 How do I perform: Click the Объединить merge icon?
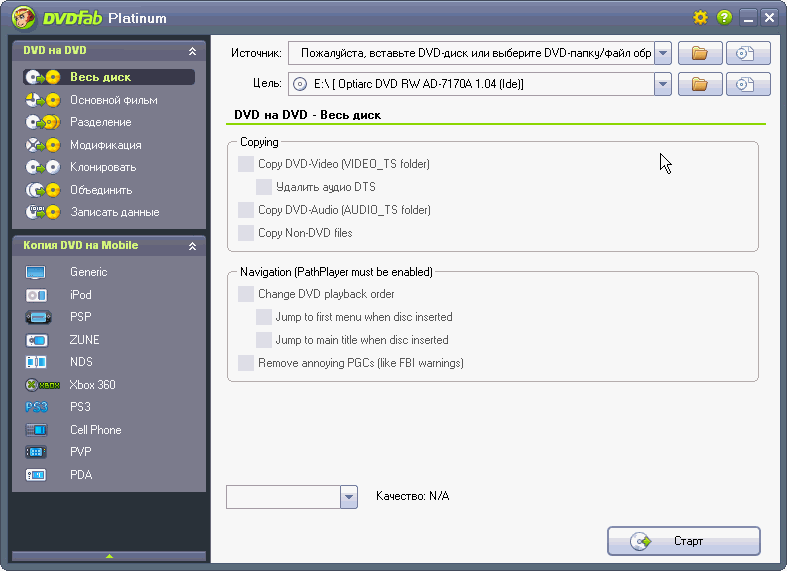click(x=43, y=190)
